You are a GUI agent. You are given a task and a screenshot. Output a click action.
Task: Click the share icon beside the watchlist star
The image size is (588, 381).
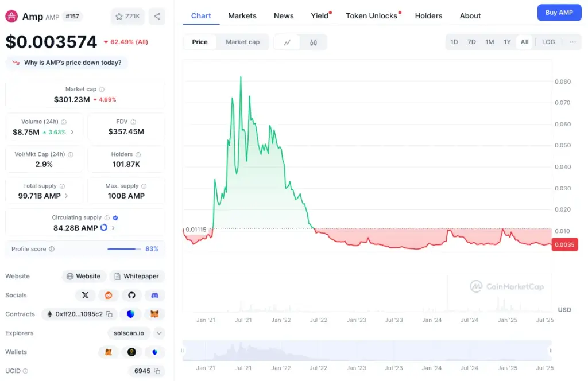click(157, 17)
